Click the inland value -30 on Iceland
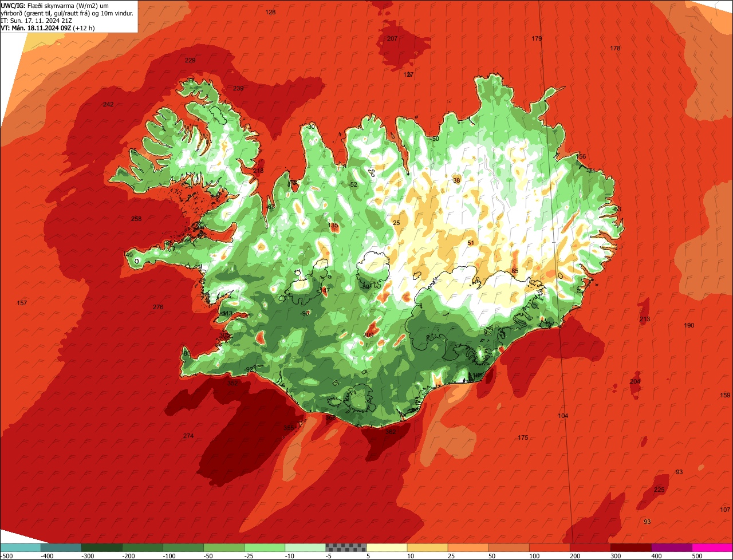Image resolution: width=733 pixels, height=560 pixels. 311,127
